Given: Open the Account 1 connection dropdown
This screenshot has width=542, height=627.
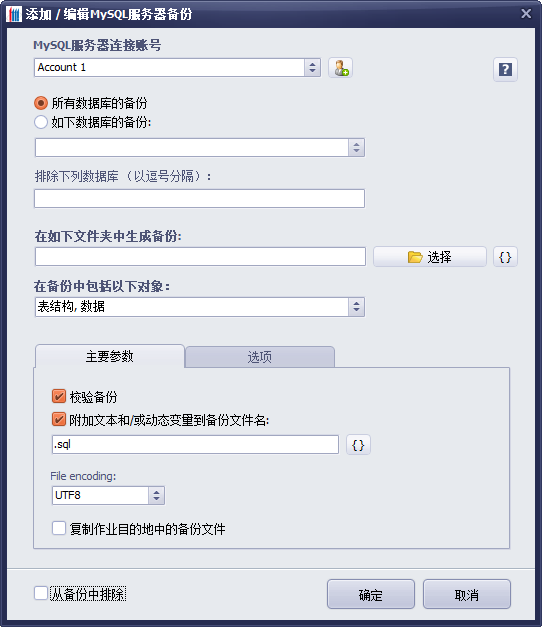Looking at the screenshot, I should point(312,68).
